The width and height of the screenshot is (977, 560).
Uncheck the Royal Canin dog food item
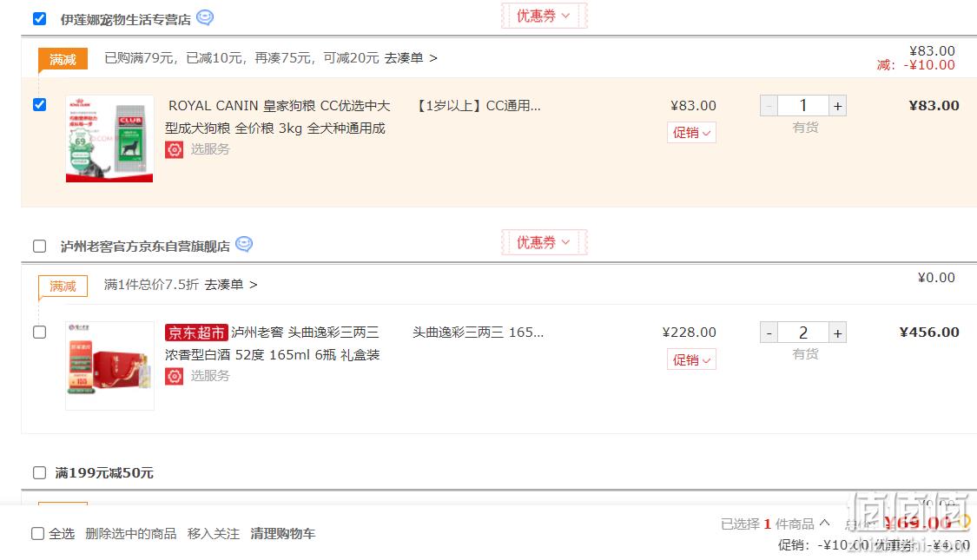(x=39, y=105)
